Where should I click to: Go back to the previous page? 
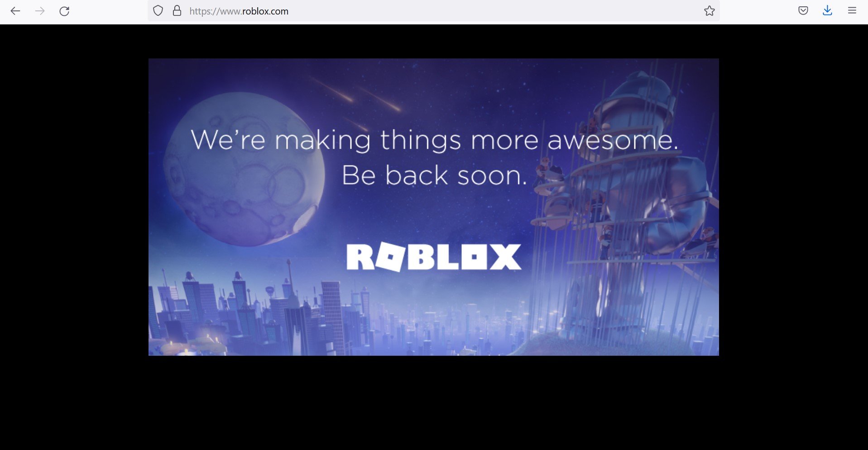point(15,11)
